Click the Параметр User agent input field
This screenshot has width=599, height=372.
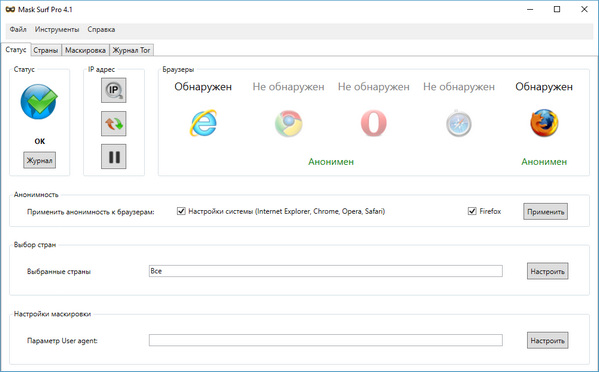point(325,340)
